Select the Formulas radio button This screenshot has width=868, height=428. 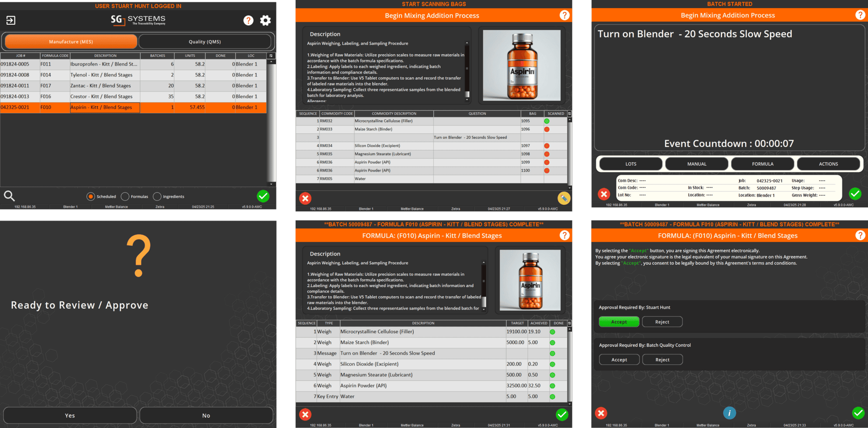click(125, 197)
